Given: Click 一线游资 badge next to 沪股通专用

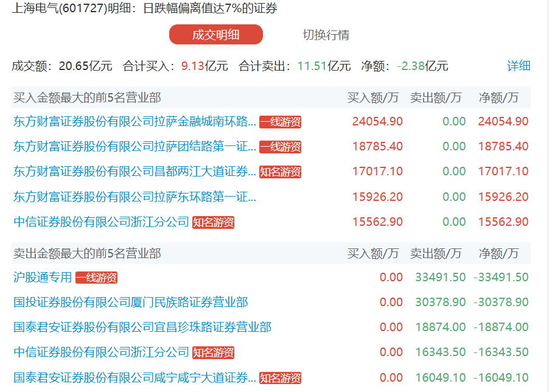Looking at the screenshot, I should click(x=96, y=278).
